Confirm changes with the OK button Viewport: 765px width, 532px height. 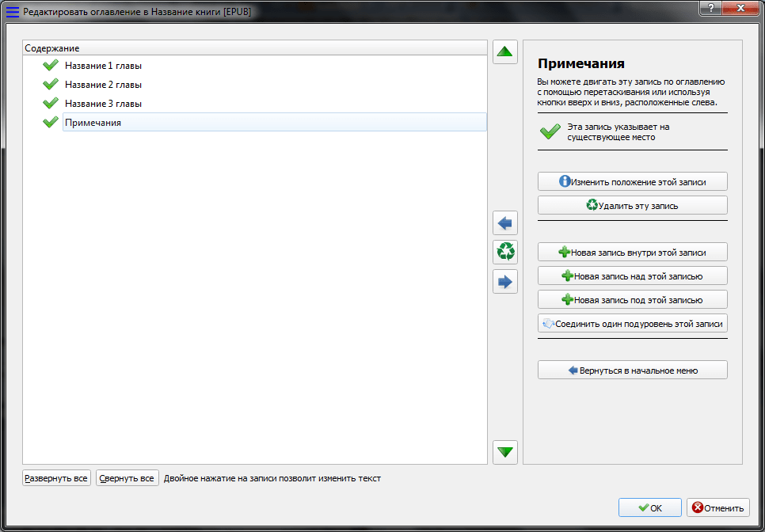(x=649, y=508)
